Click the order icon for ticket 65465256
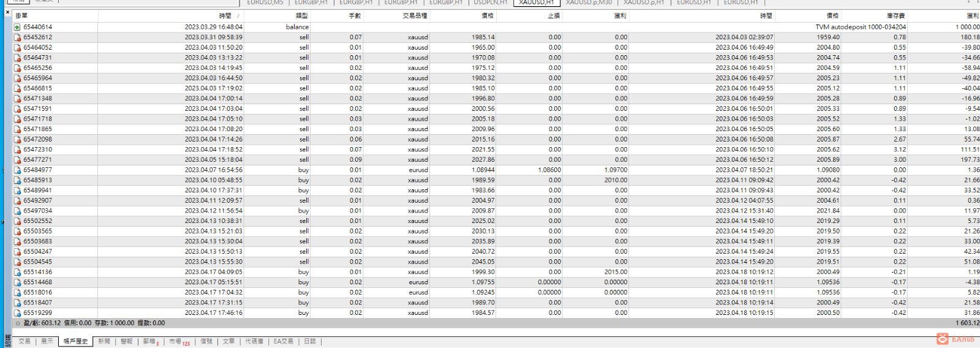 pos(18,68)
